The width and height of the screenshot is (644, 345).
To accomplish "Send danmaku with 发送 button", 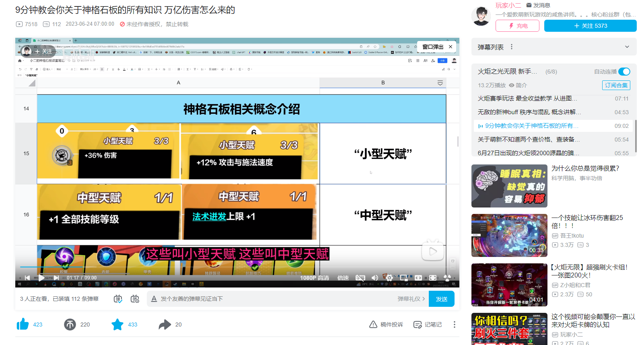I will pyautogui.click(x=442, y=299).
